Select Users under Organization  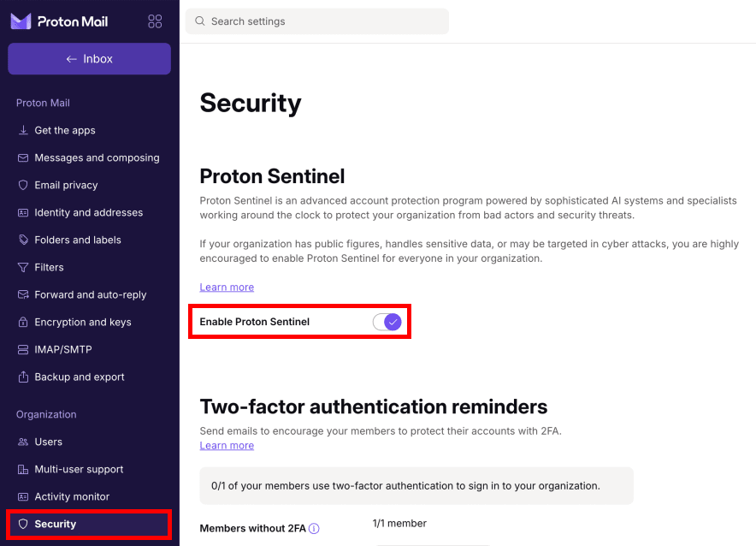pos(48,442)
